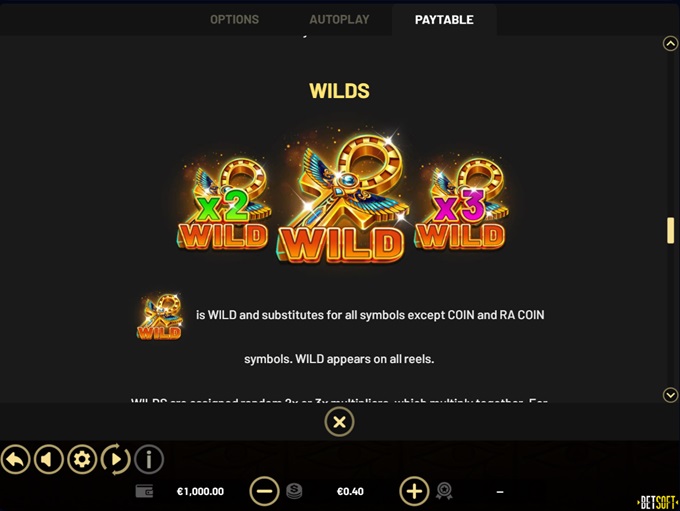Start autoplay with the circular play icon
Viewport: 680px width, 511px height.
click(115, 459)
